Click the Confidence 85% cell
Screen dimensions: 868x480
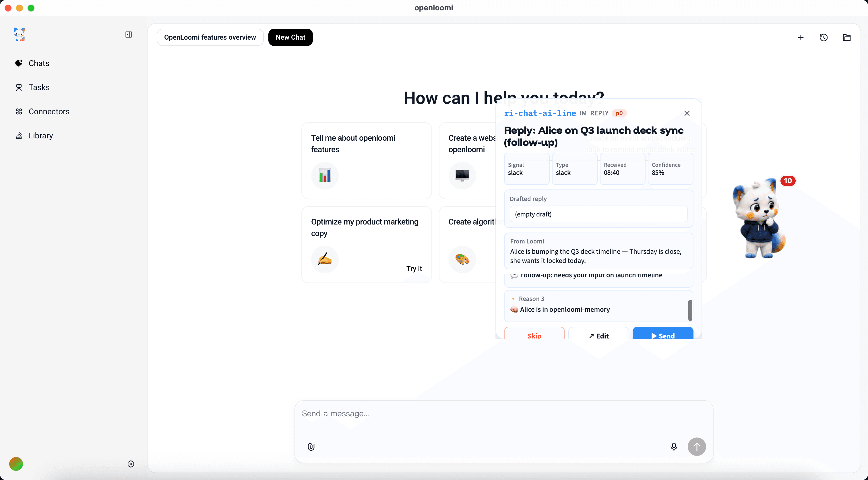pos(670,169)
